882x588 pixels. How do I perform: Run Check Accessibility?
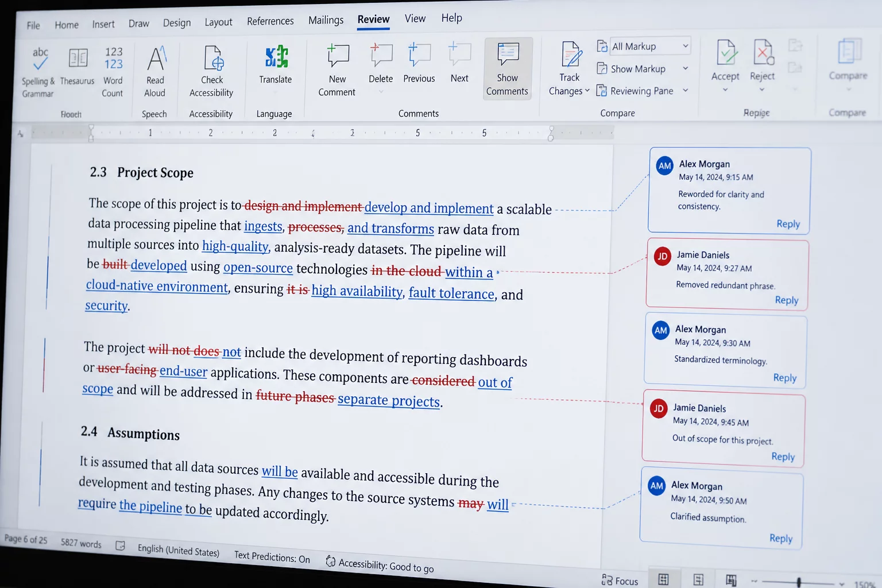click(x=212, y=71)
